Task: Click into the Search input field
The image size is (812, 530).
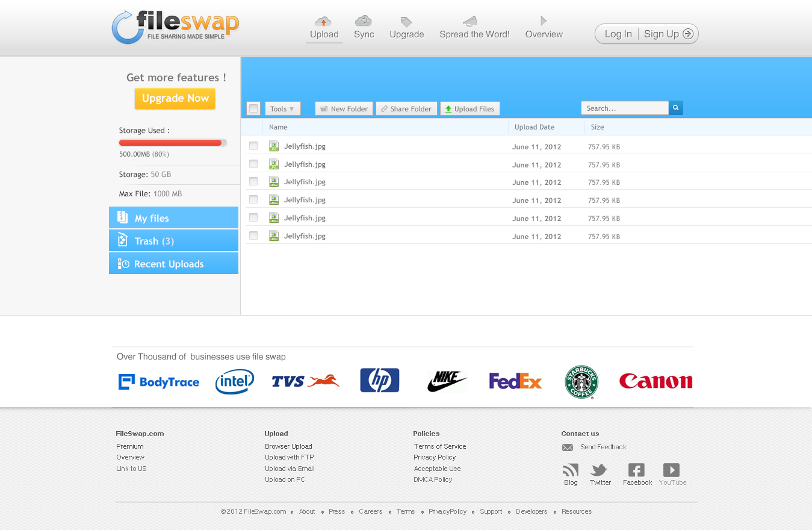Action: pyautogui.click(x=624, y=108)
